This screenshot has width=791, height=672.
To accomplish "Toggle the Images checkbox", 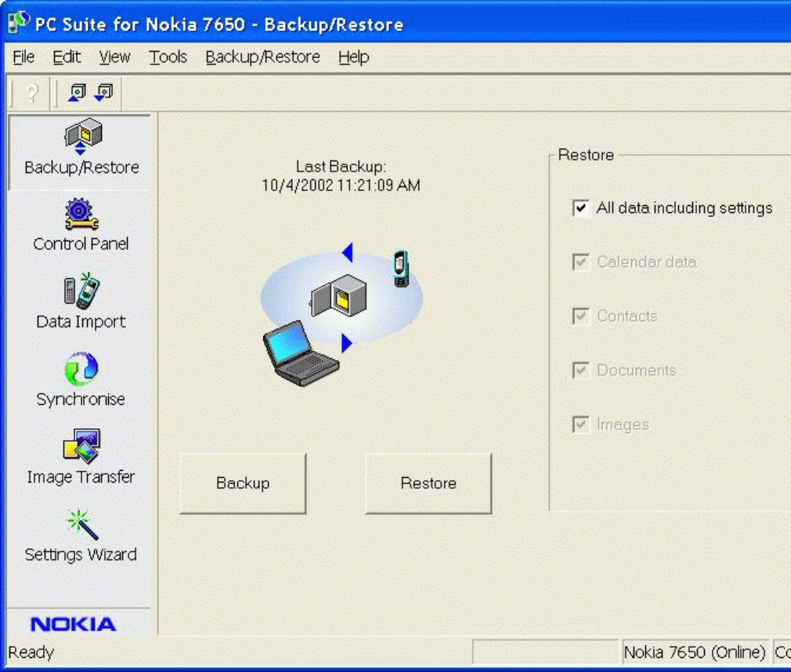I will point(580,425).
